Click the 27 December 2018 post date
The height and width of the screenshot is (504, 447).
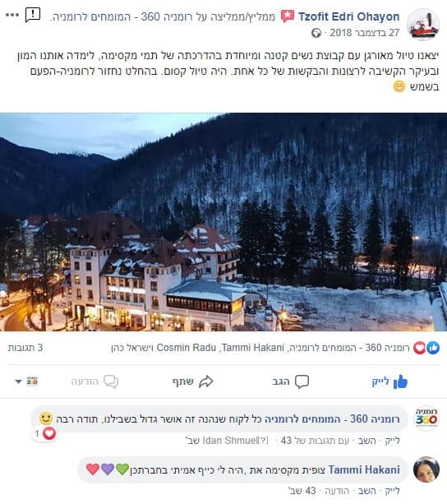365,33
